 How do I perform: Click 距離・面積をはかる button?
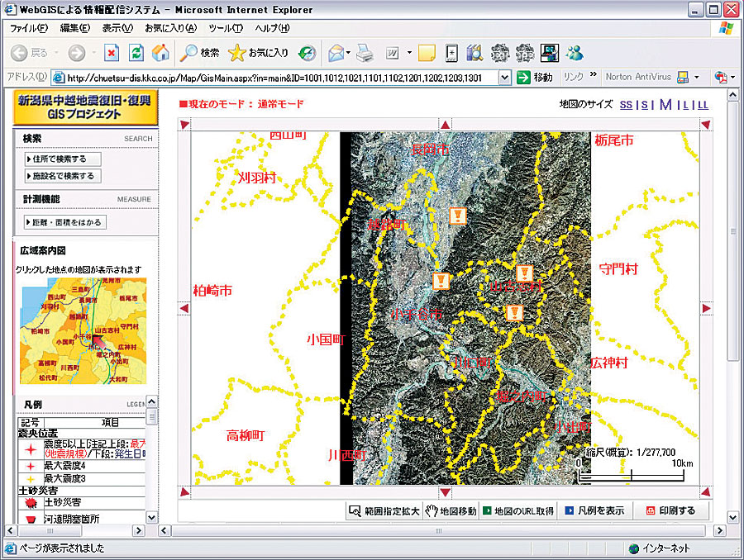[x=65, y=222]
